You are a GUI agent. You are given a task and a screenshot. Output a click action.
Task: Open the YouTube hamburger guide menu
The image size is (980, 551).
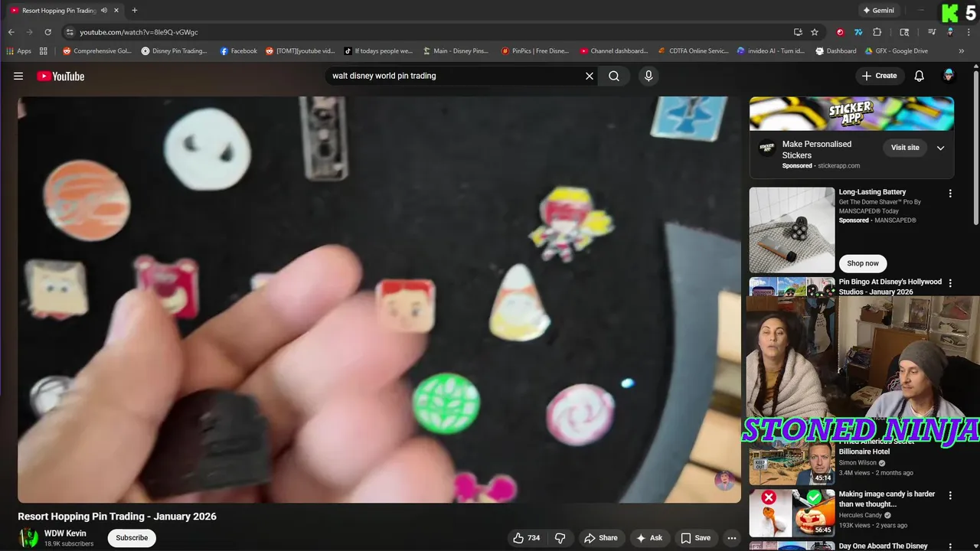18,76
